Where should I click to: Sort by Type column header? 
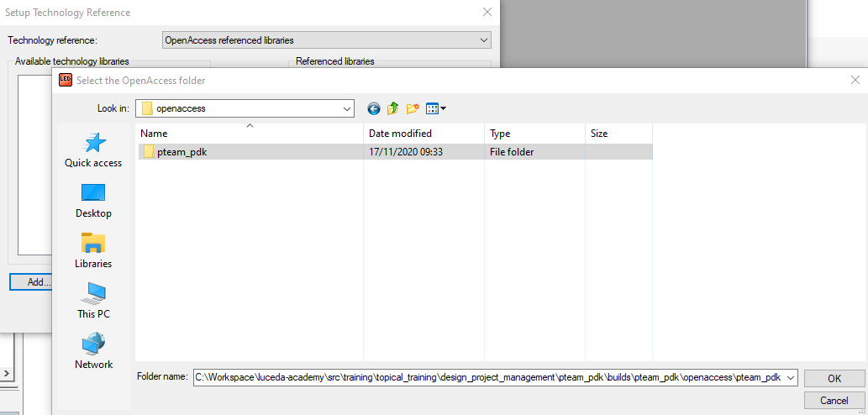coord(534,134)
